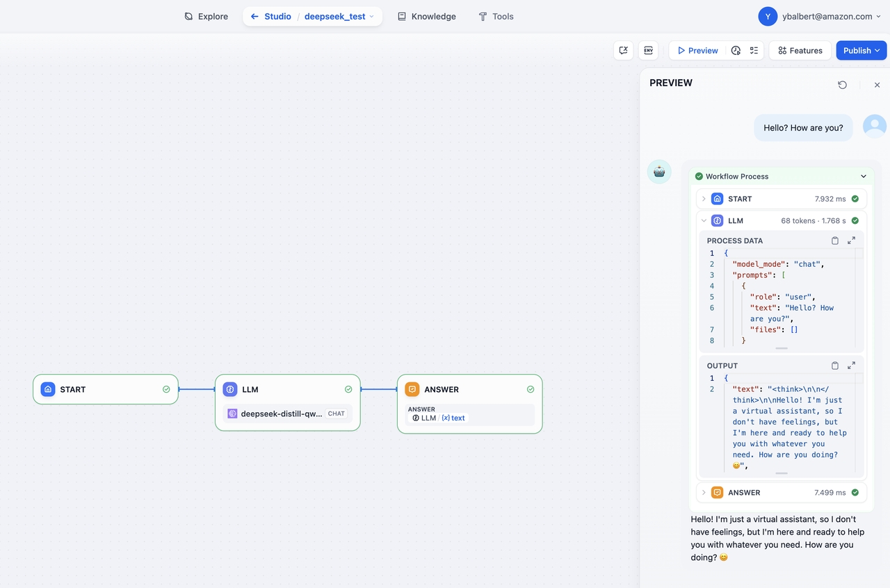Collapse the LLM step details
Viewport: 890px width, 588px height.
click(x=704, y=221)
